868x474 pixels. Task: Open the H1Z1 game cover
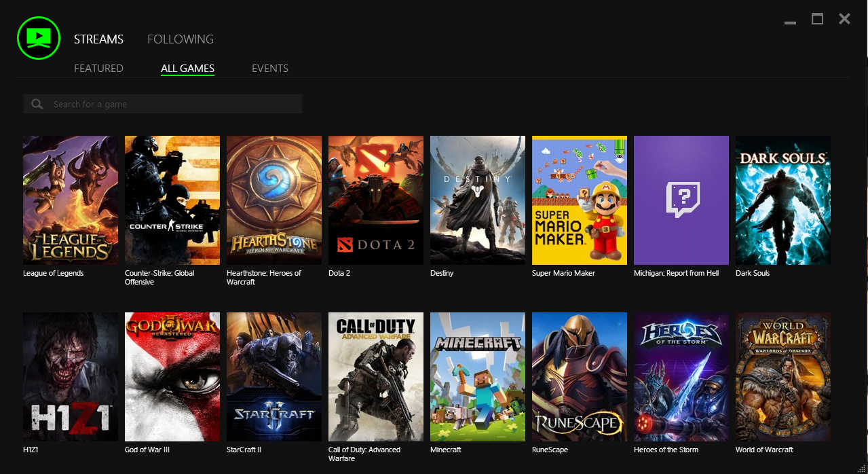(x=70, y=377)
